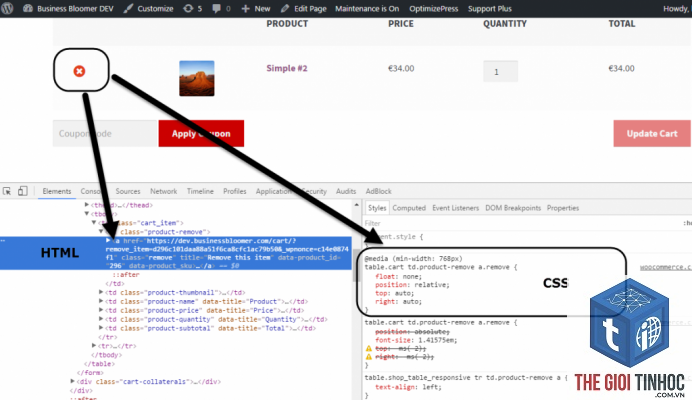
Task: Open the OptimizePress admin bar item
Action: [x=433, y=8]
